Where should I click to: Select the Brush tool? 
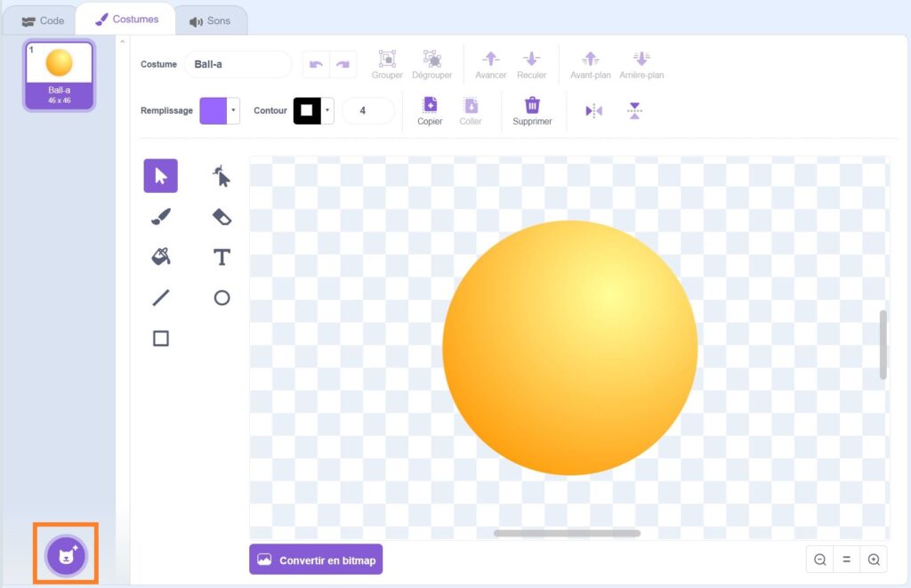click(x=160, y=216)
